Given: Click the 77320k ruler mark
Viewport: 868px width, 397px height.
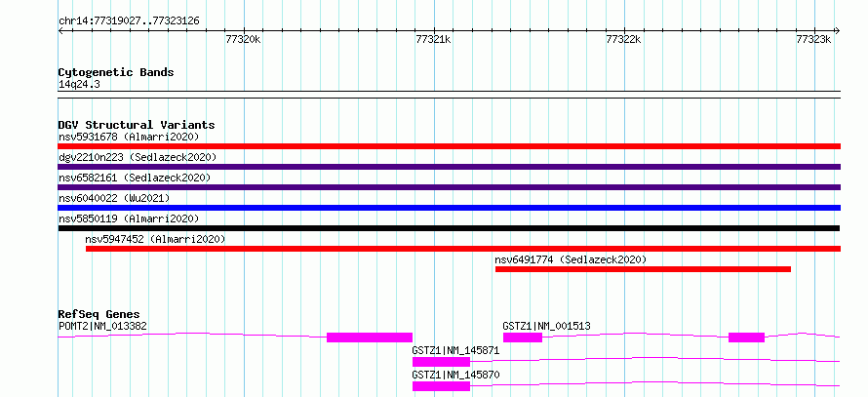Looking at the screenshot, I should (243, 39).
